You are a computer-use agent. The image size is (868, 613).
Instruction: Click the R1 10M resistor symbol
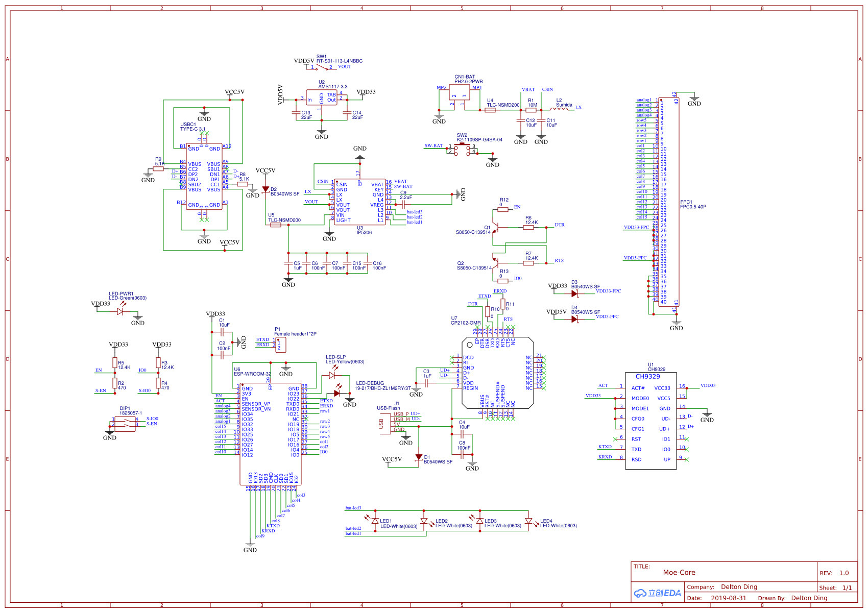(x=531, y=110)
